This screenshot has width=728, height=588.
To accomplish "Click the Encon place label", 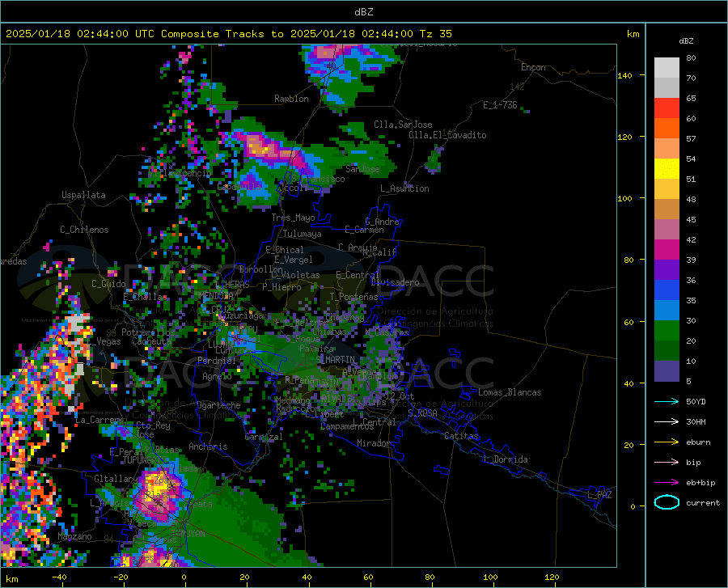I will [x=533, y=67].
